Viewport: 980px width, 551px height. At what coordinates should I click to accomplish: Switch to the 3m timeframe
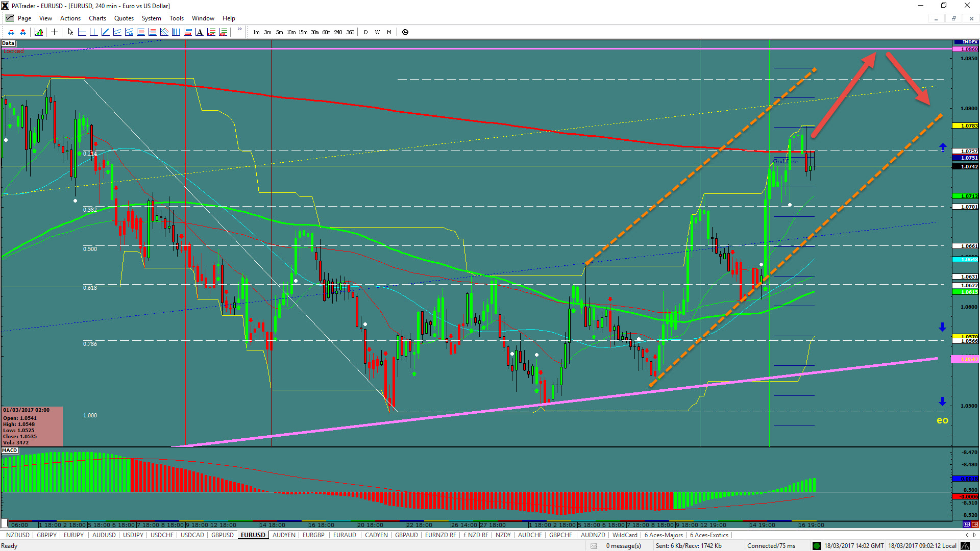click(x=267, y=32)
